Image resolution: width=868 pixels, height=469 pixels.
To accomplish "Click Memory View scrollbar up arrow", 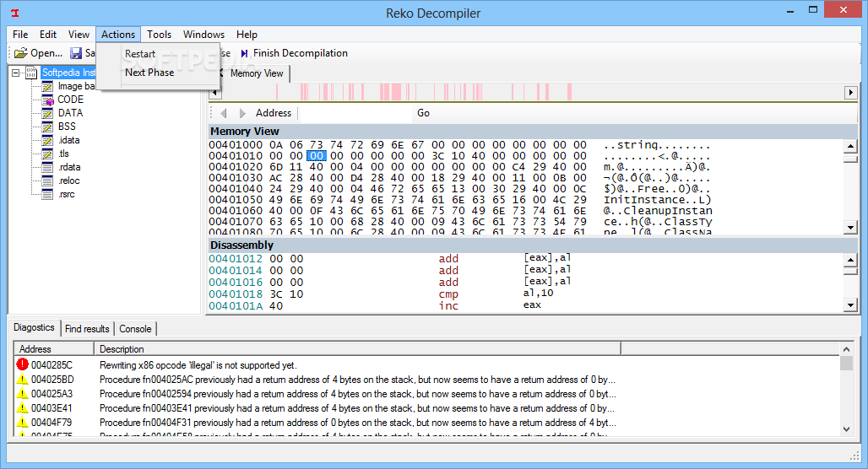I will point(850,147).
